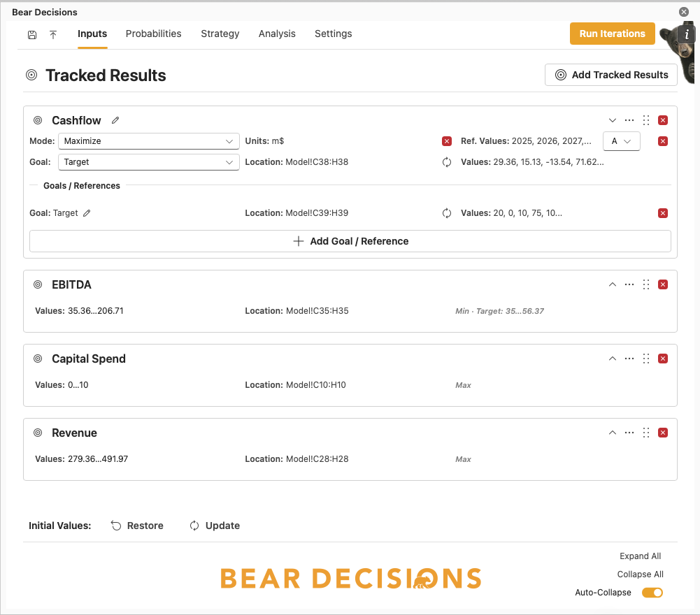The height and width of the screenshot is (615, 700).
Task: Click Location Model!C35:H35 text
Action: click(297, 310)
